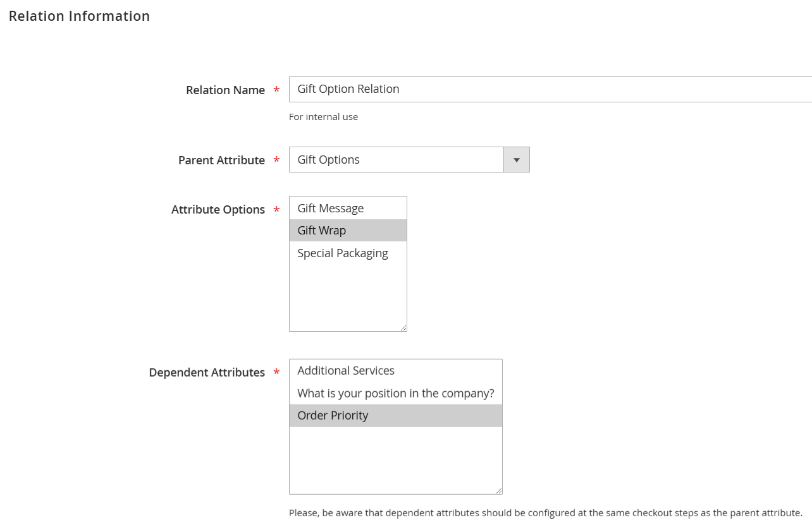Select Additional Services dependent attribute
Screen dimensions: 812x527
pyautogui.click(x=396, y=370)
